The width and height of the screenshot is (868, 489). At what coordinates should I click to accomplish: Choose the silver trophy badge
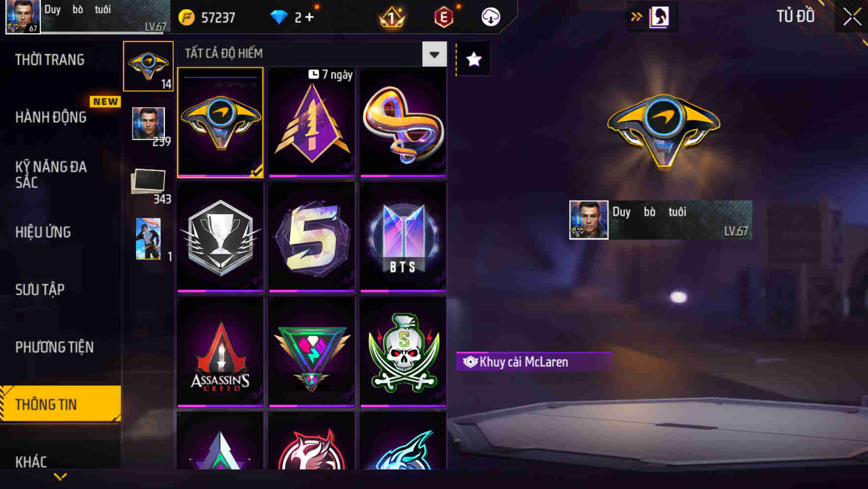pos(220,238)
